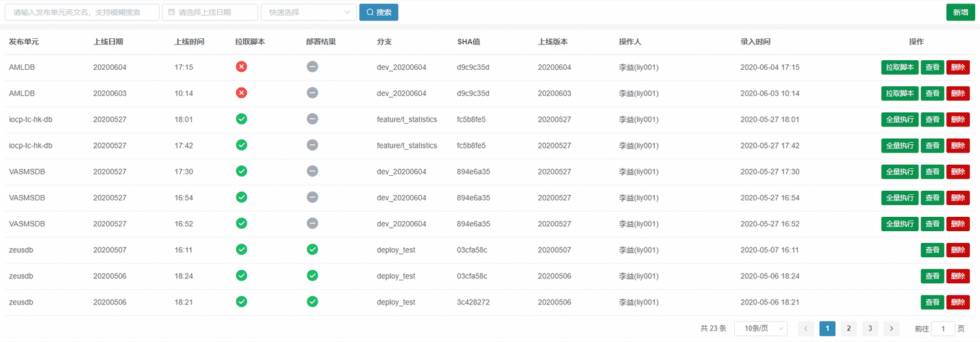The image size is (980, 342).
Task: Focus the 发布单元 name search field
Action: point(82,12)
